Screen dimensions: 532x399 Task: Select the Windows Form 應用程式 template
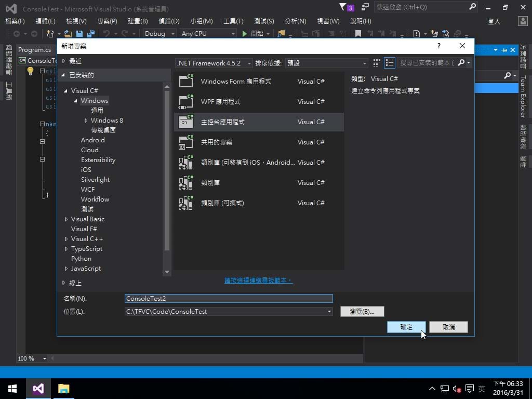[x=259, y=82]
